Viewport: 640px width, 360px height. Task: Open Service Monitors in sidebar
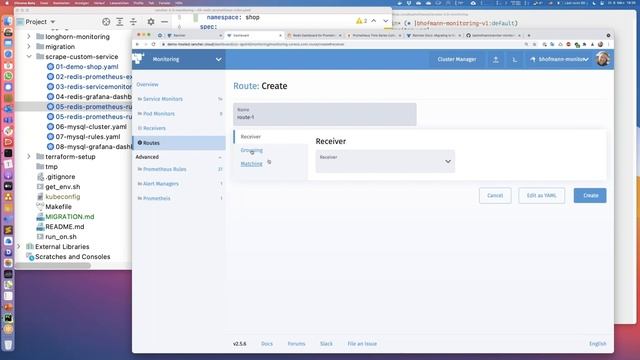179,99
